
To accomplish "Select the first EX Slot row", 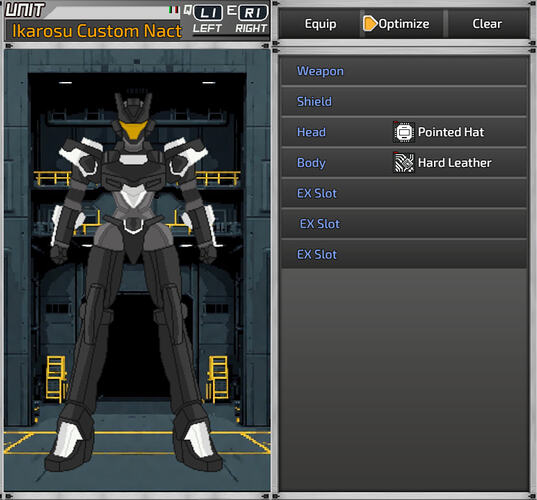I will (x=404, y=193).
